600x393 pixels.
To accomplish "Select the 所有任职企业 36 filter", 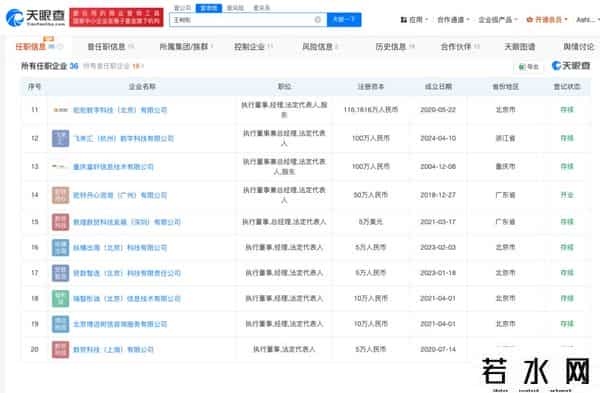I will tap(49, 66).
